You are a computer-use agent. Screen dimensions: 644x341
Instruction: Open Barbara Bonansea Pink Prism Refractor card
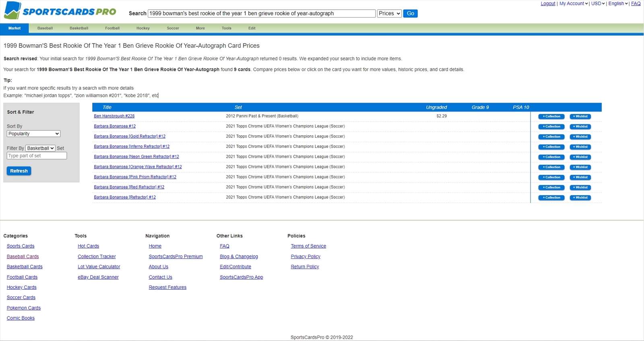click(135, 177)
